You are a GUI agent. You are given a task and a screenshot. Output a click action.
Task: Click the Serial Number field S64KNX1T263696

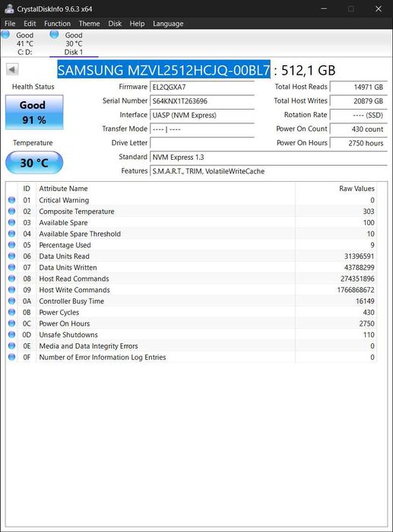coord(202,101)
